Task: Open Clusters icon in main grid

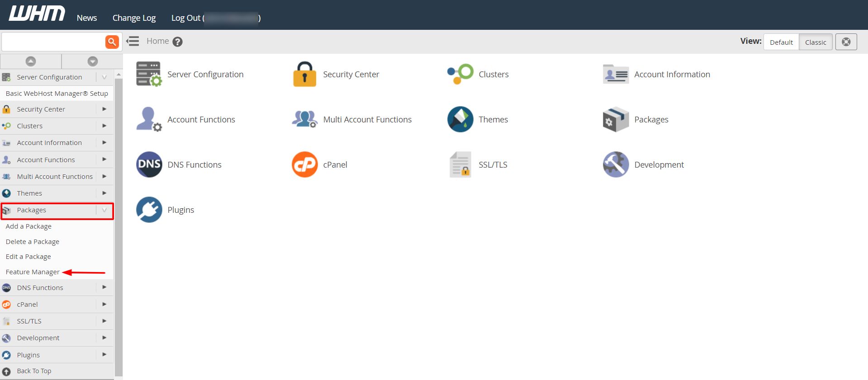Action: (460, 74)
